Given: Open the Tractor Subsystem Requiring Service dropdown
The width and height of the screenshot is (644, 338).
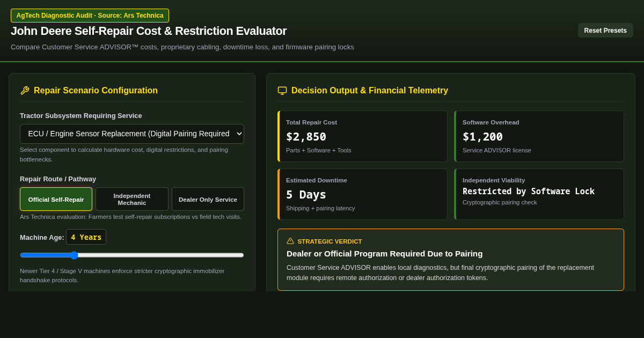Looking at the screenshot, I should [x=132, y=134].
